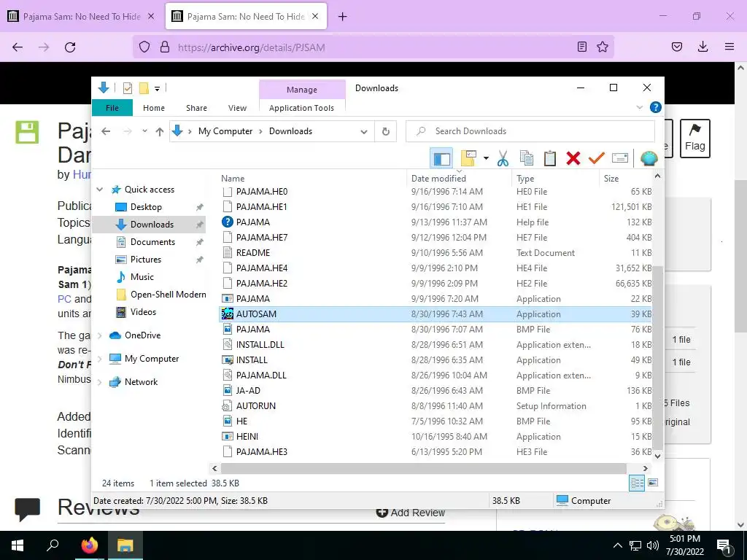Open address bar history dropdown
This screenshot has width=747, height=560.
tap(364, 131)
